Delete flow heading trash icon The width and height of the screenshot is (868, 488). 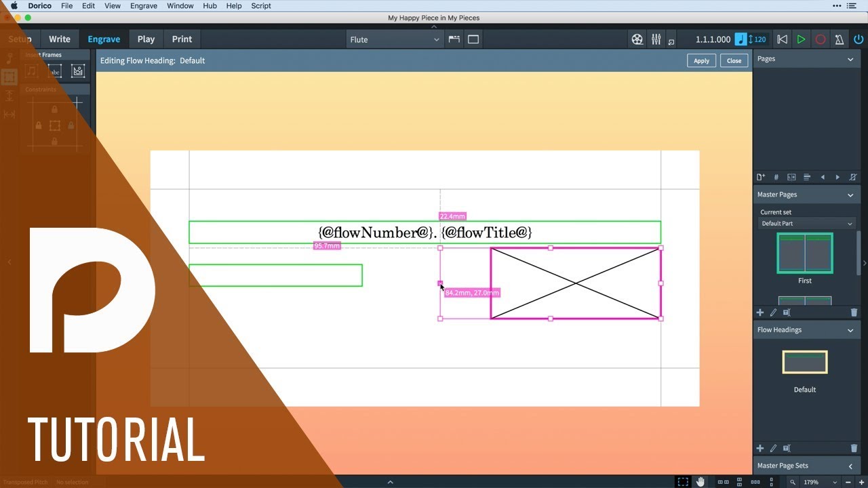click(854, 448)
